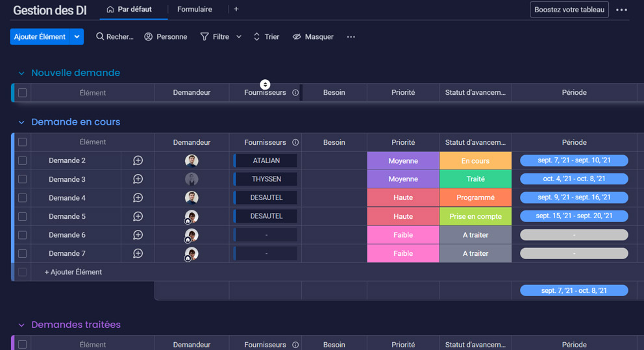Viewport: 644px width, 350px height.
Task: Open conversation for Demande 5
Action: click(x=138, y=216)
